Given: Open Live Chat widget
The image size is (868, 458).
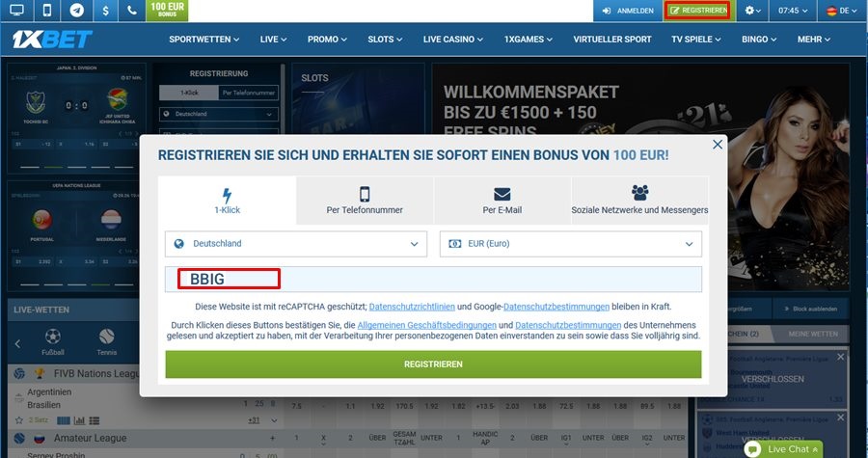Looking at the screenshot, I should point(783,449).
